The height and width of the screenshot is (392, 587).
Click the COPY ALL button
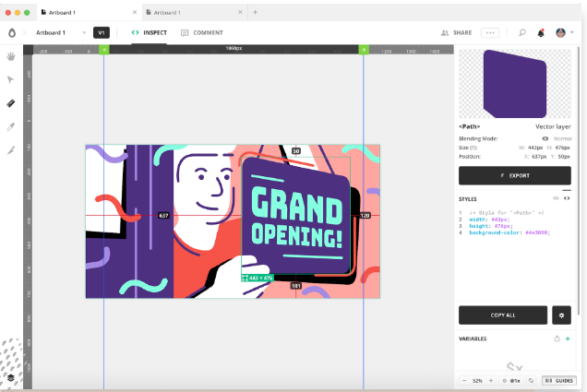[x=502, y=315]
